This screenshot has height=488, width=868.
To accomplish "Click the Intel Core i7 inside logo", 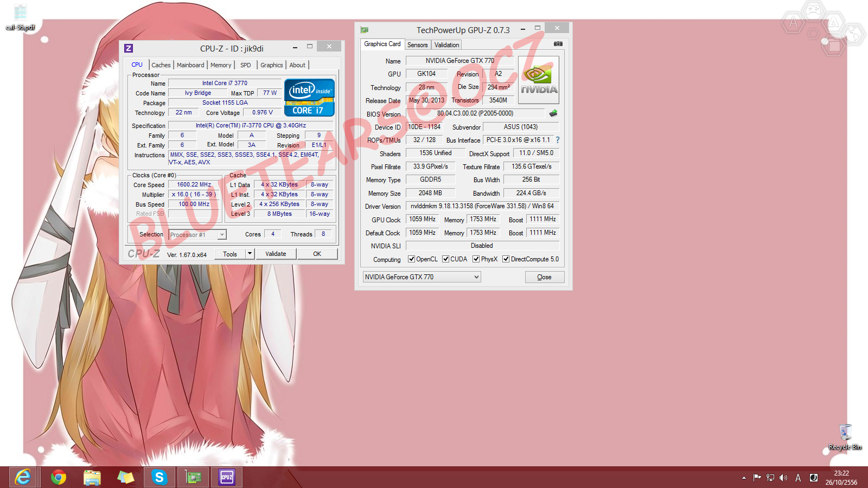I will click(x=309, y=98).
